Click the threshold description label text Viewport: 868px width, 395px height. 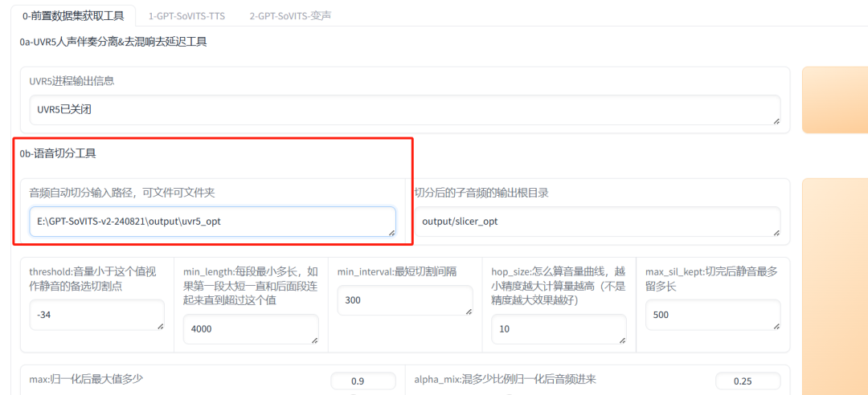click(94, 279)
